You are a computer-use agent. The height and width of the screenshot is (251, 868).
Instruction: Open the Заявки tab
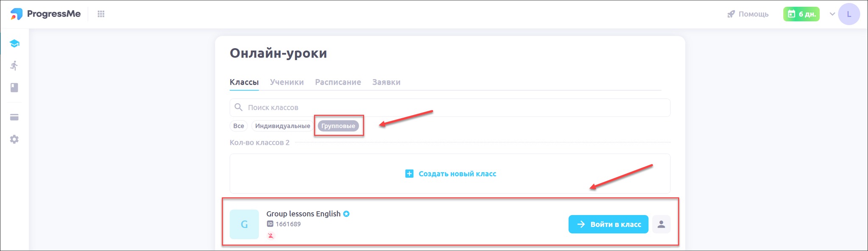pyautogui.click(x=386, y=82)
